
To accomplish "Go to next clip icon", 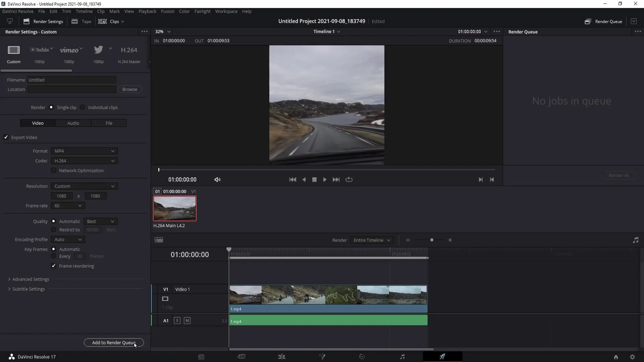I will pos(481,180).
